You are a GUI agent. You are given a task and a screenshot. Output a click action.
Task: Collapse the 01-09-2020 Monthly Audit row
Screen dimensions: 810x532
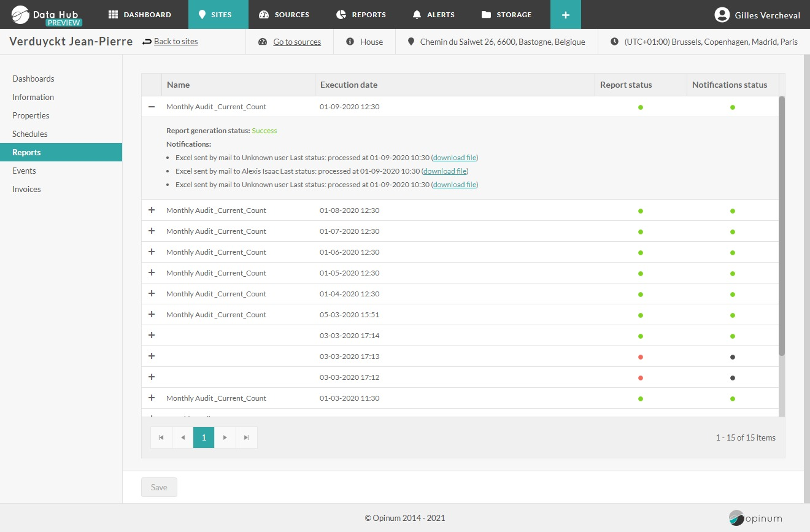[x=152, y=107]
